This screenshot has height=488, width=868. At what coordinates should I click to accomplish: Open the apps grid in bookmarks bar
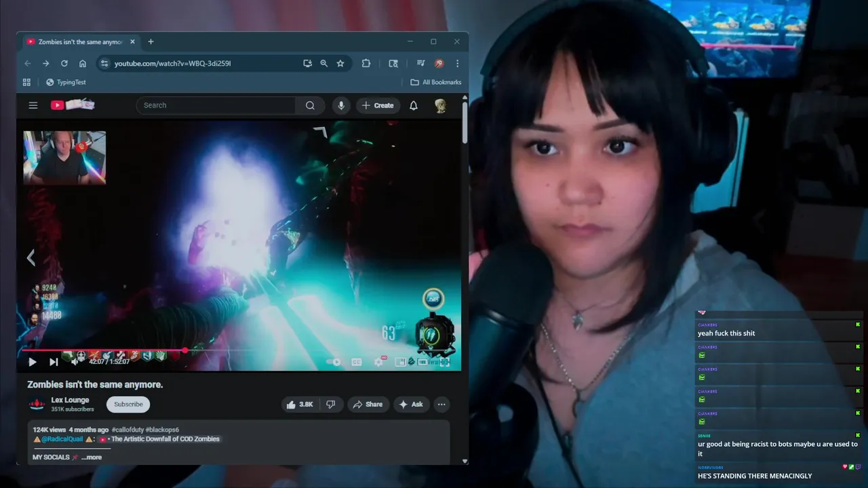(26, 82)
